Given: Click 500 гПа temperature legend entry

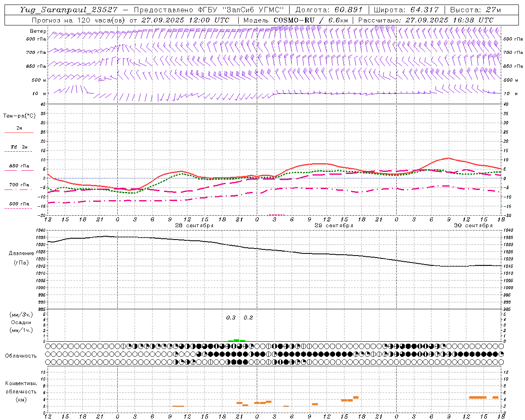Looking at the screenshot, I should pos(19,204).
